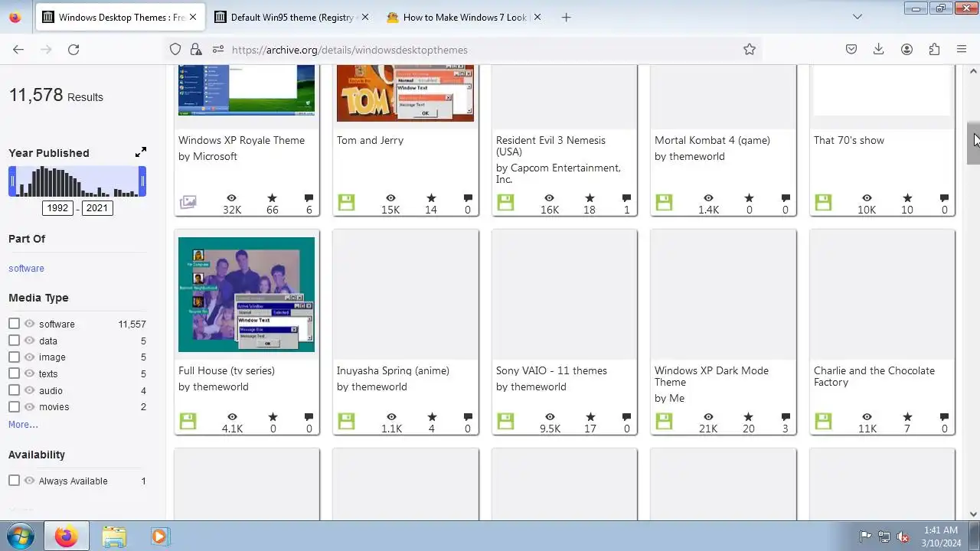Expand the Year Published histogram
This screenshot has height=551, width=980.
coord(141,152)
